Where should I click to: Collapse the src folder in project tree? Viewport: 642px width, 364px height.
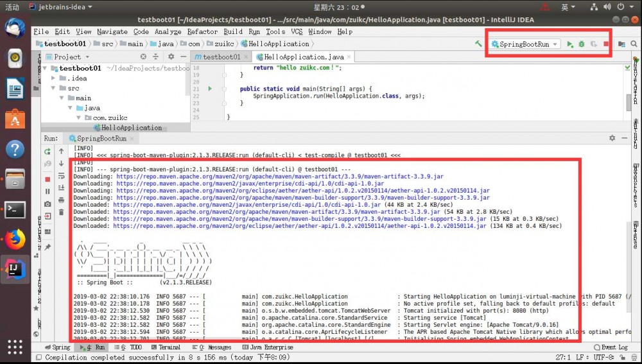54,89
